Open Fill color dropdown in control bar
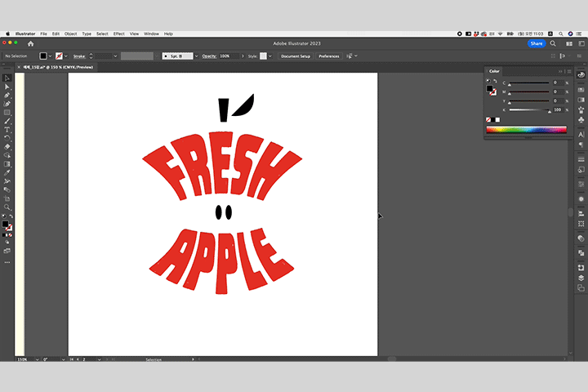This screenshot has height=392, width=588. tap(51, 56)
